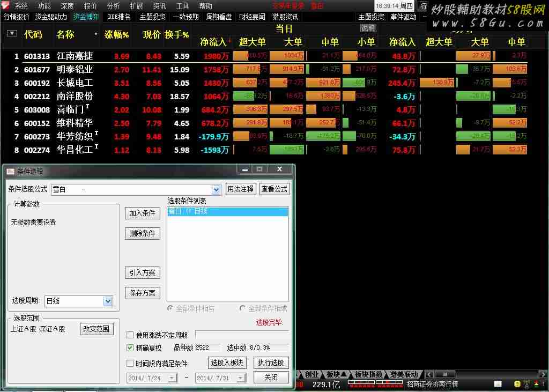Open the 报价 menu
549x392 pixels.
pyautogui.click(x=90, y=6)
